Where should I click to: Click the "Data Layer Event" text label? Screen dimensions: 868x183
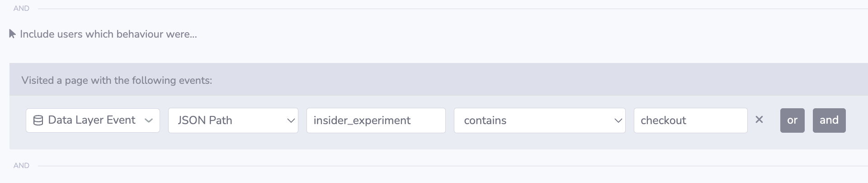[92, 120]
